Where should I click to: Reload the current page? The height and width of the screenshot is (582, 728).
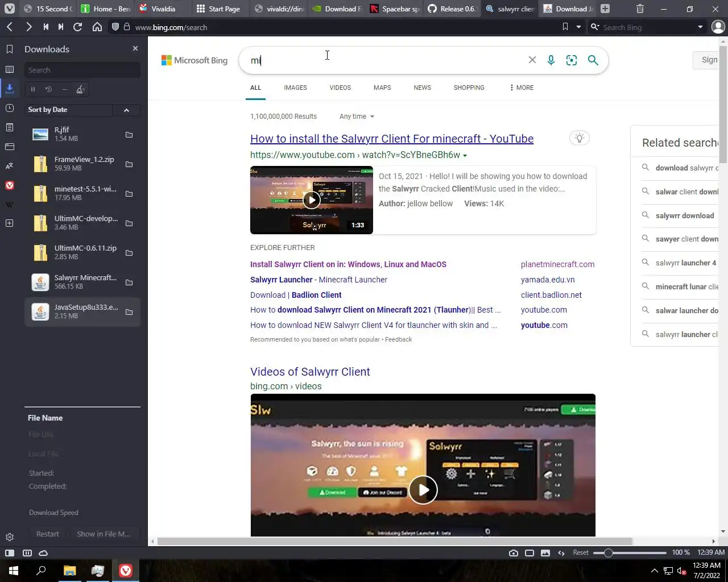click(x=78, y=27)
